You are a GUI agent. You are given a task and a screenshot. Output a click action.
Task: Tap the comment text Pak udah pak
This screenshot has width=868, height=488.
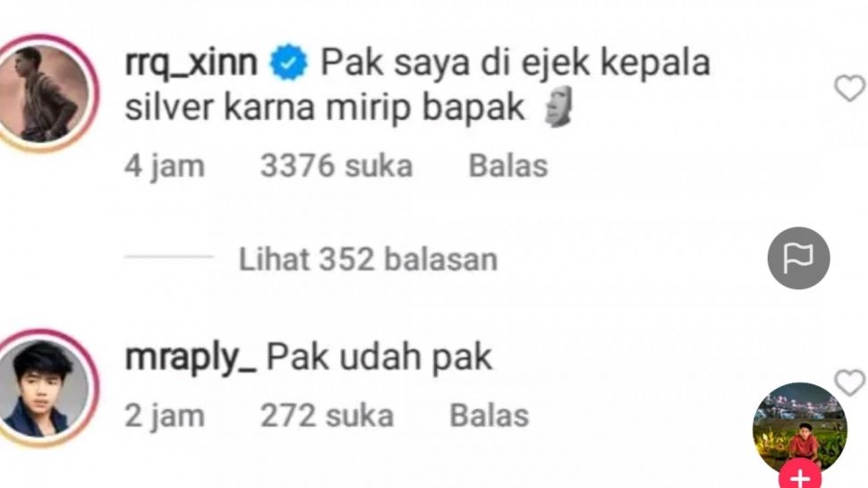click(379, 357)
